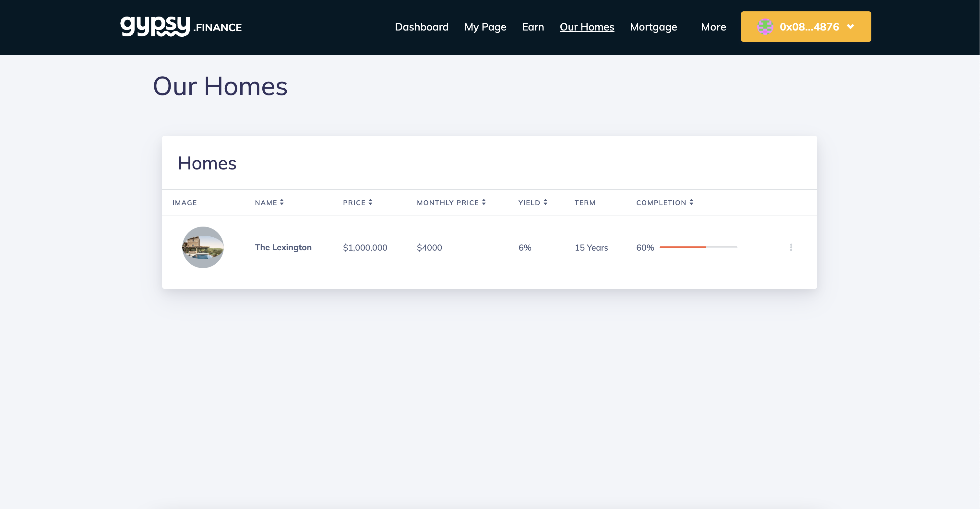Expand the wallet address options dropdown
The width and height of the screenshot is (980, 509).
[852, 27]
